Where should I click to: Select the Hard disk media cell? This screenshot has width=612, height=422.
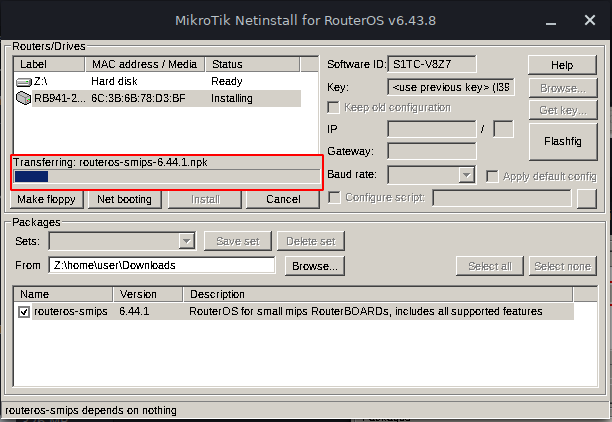pos(114,81)
